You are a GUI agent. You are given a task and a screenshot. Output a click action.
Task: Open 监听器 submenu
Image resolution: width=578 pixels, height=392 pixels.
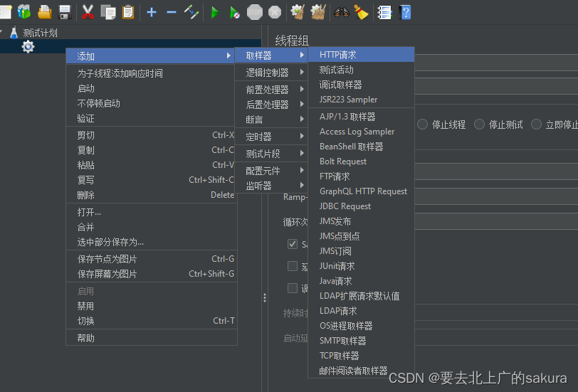coord(271,186)
